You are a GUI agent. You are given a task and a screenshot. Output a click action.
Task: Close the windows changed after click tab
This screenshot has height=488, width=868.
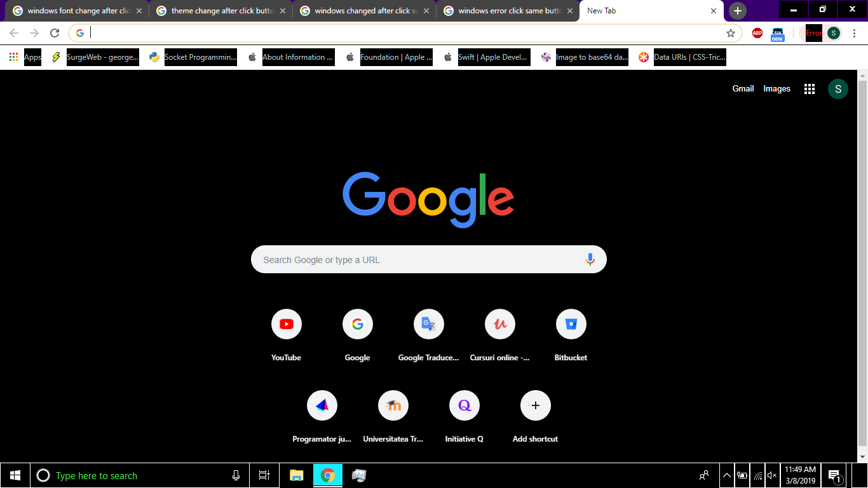(426, 11)
